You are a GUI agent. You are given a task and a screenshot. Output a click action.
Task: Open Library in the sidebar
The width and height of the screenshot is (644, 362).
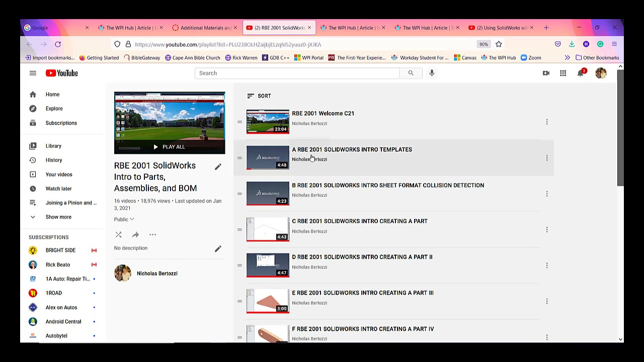tap(53, 146)
